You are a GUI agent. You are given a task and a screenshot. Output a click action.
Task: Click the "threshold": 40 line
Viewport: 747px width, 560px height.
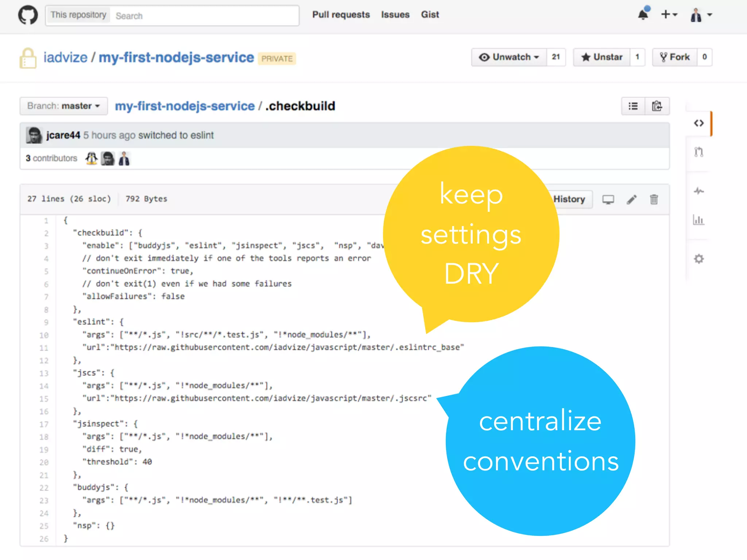coord(117,462)
